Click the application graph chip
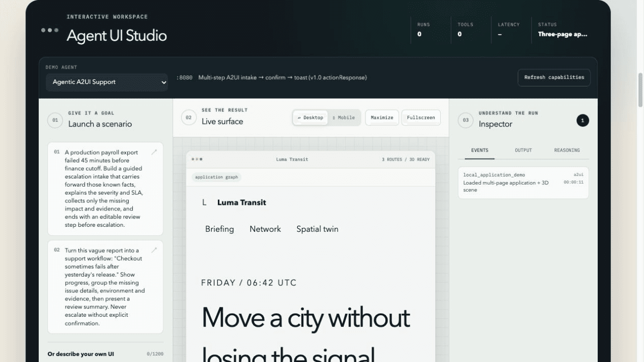This screenshot has width=644, height=362. pyautogui.click(x=216, y=177)
